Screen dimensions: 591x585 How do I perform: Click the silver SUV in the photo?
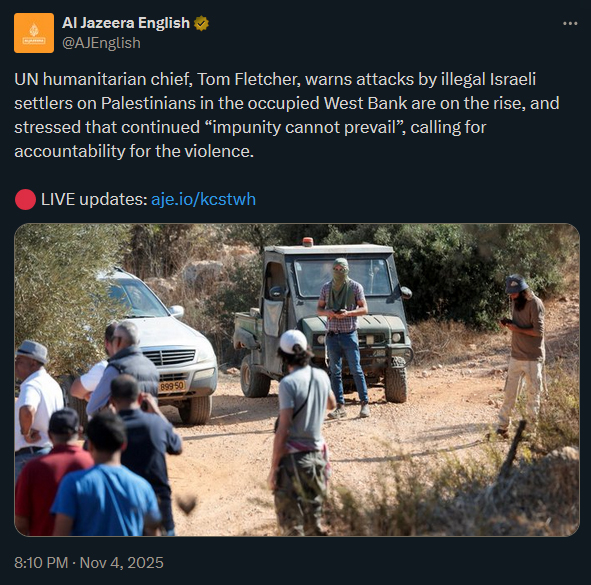pyautogui.click(x=160, y=345)
